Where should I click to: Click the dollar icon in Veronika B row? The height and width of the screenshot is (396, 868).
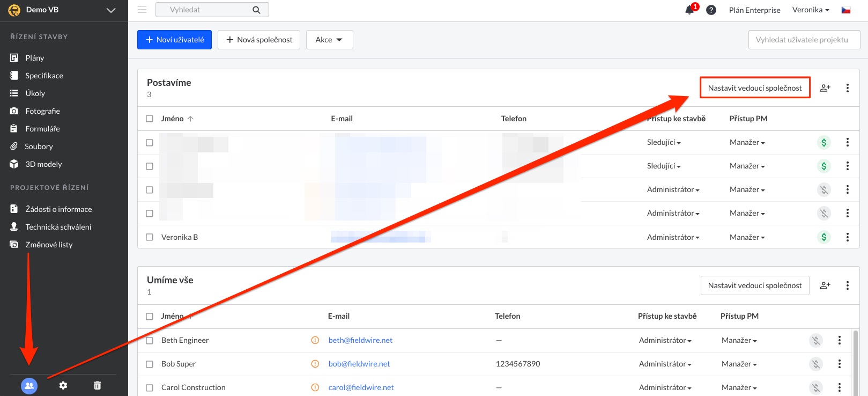click(824, 237)
